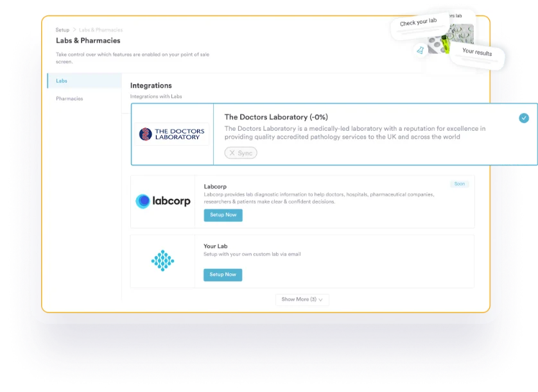Click the Sync button
538x392 pixels.
click(241, 153)
